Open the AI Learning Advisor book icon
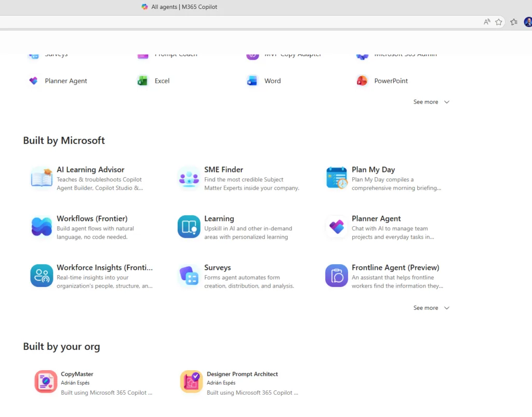 (42, 178)
